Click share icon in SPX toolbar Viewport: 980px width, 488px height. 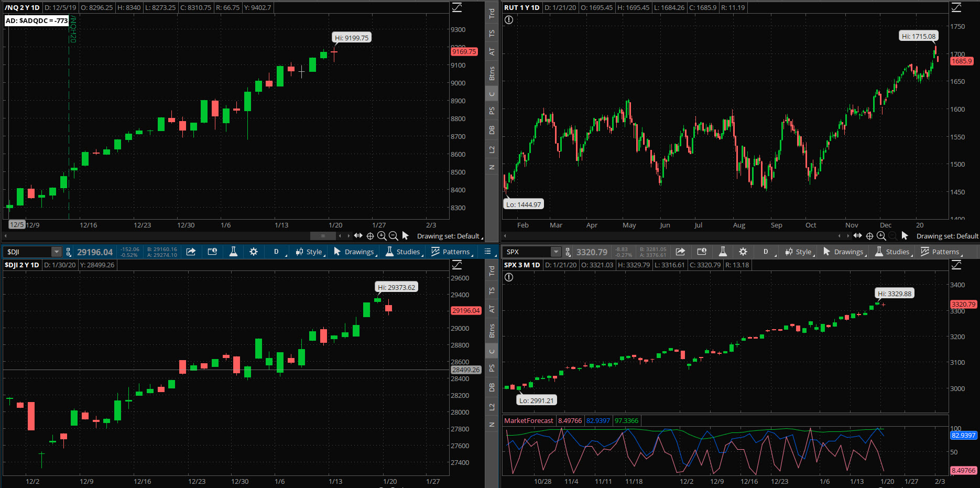(x=680, y=252)
